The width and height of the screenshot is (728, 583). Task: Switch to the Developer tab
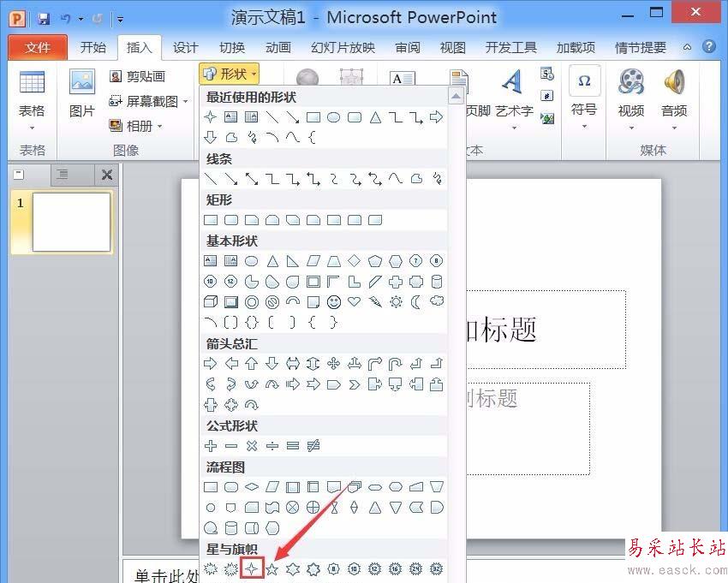pos(510,47)
